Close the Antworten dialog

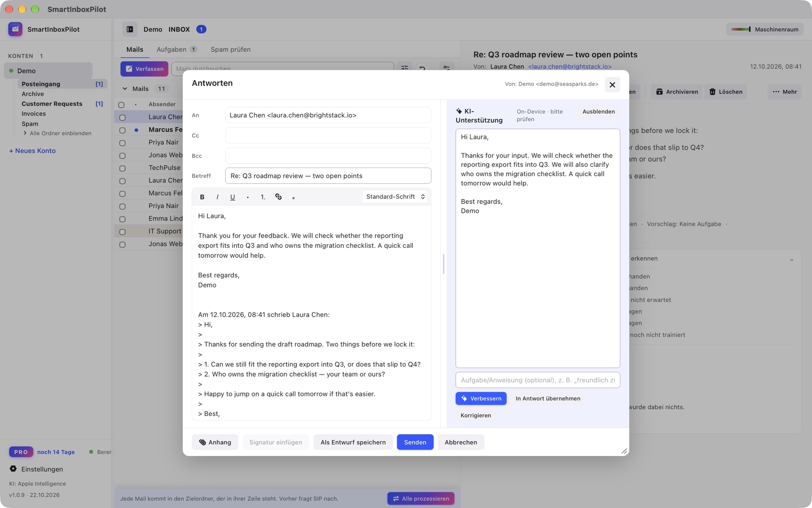coord(612,84)
